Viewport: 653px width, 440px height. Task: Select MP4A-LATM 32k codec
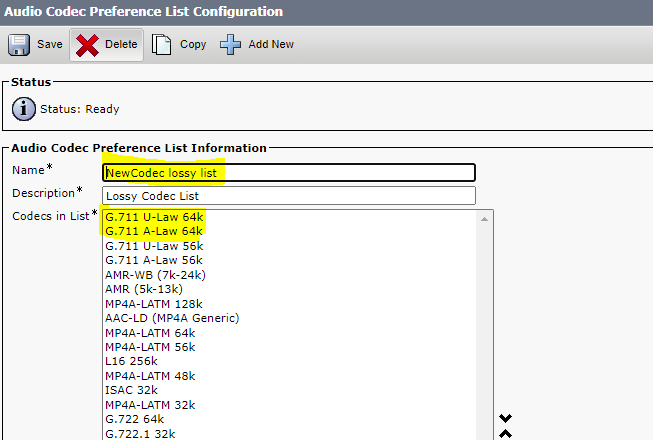(x=150, y=405)
